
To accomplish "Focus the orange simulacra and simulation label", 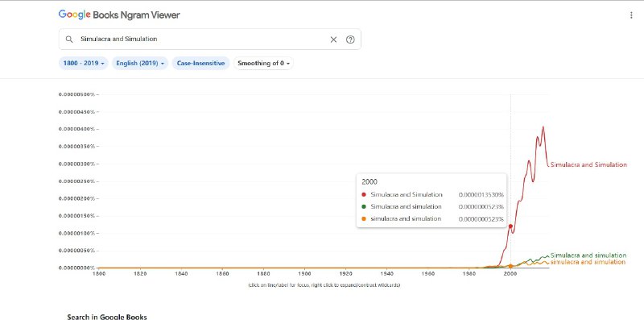I will 588,262.
